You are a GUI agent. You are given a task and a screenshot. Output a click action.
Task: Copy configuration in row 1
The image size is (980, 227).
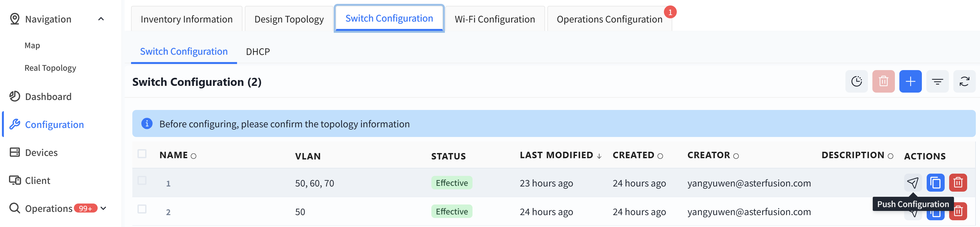point(935,183)
